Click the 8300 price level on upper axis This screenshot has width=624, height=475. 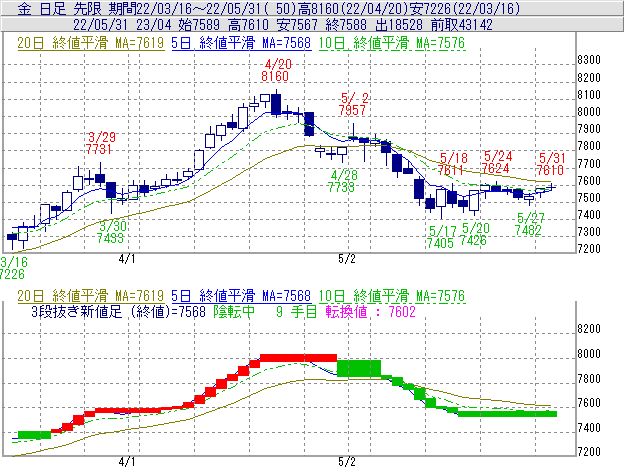[589, 60]
